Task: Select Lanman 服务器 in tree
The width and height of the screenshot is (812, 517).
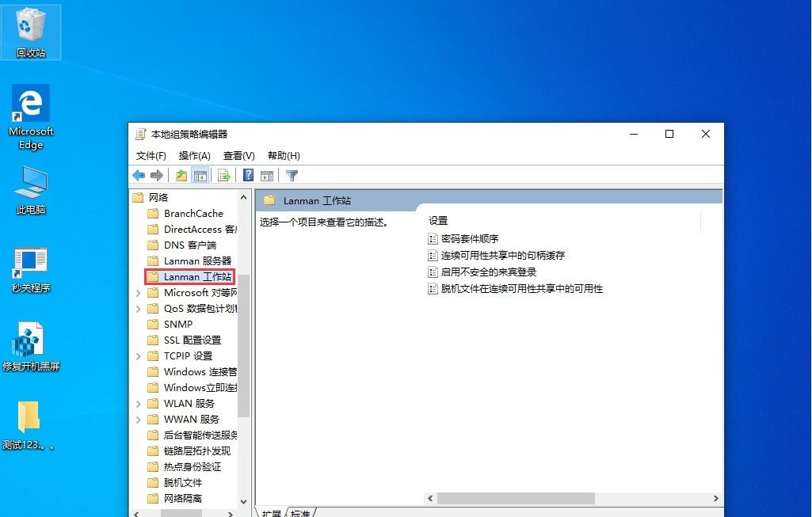Action: pyautogui.click(x=197, y=260)
